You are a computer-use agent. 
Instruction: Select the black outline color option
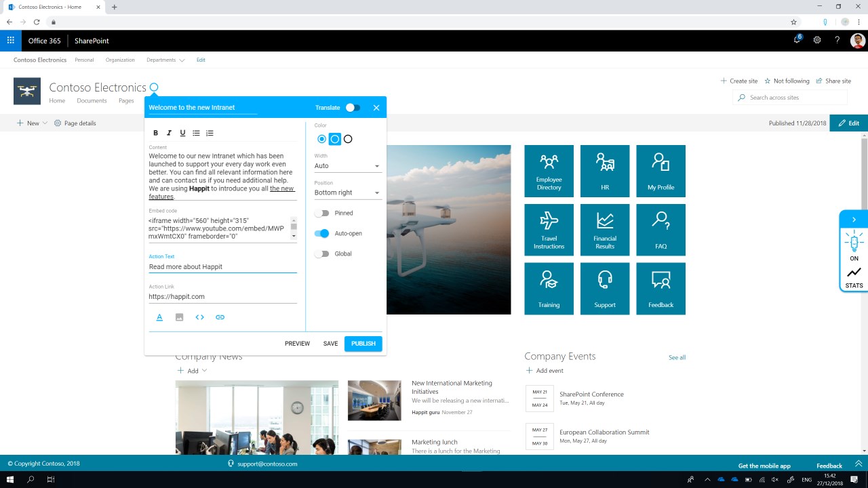(x=348, y=139)
